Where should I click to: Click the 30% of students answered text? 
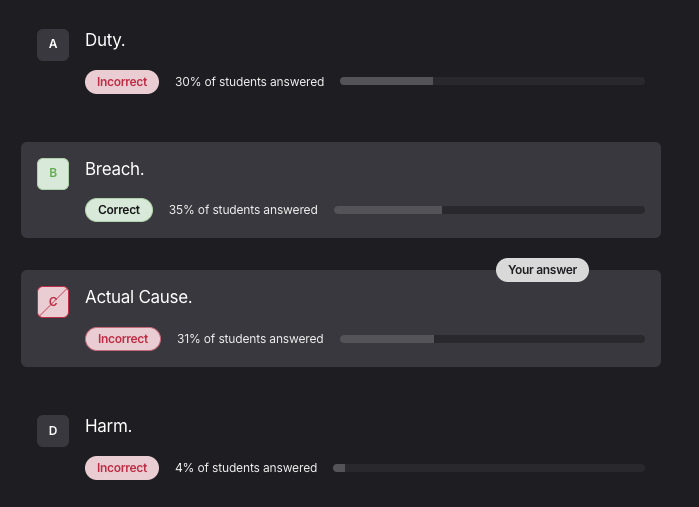click(x=249, y=82)
